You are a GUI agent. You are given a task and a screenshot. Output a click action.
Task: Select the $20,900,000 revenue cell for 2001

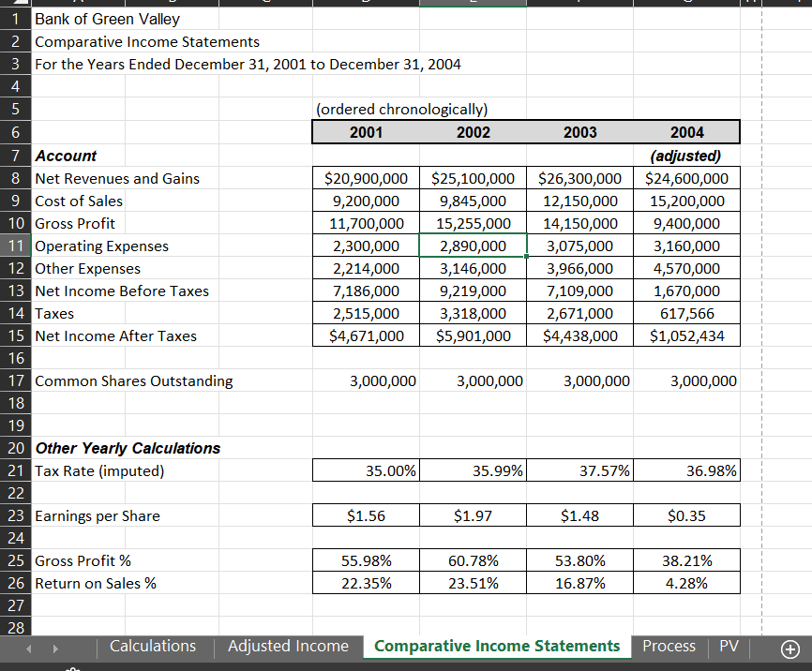366,178
